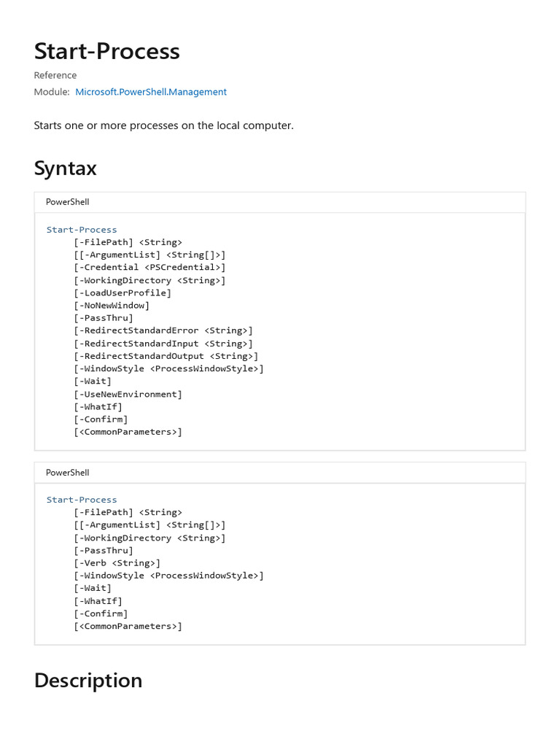This screenshot has height=747, width=560.
Task: Click the -UseNewEnvironment parameter line
Action: [128, 394]
